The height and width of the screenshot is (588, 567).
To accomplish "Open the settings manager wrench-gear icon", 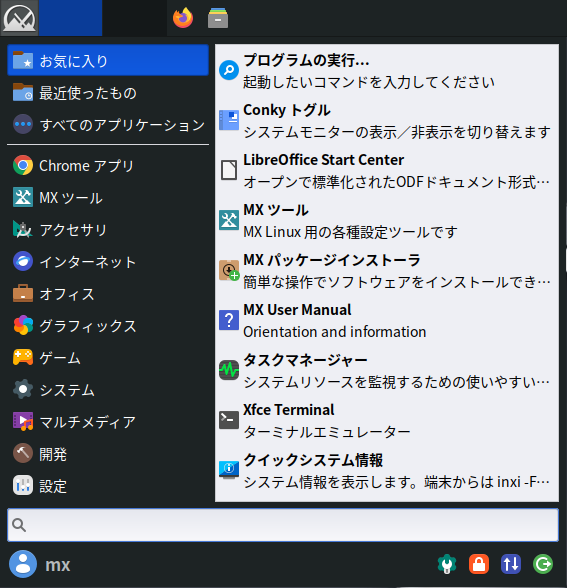I will [x=447, y=564].
